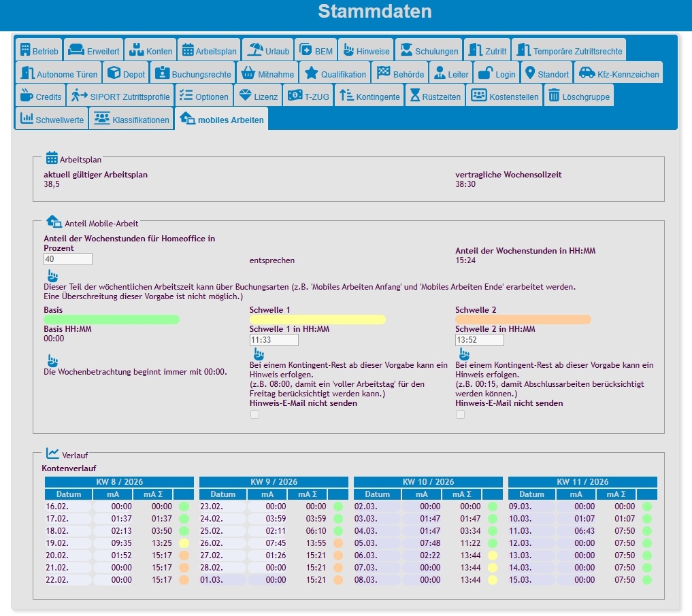
Task: Click the Zutritt door icon
Action: tap(476, 50)
